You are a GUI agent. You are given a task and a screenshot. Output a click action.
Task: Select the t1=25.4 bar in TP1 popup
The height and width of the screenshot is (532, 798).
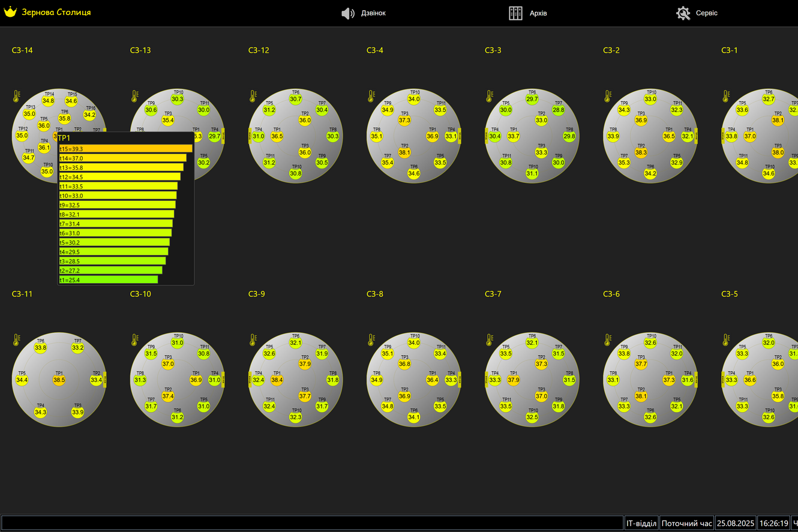point(108,279)
